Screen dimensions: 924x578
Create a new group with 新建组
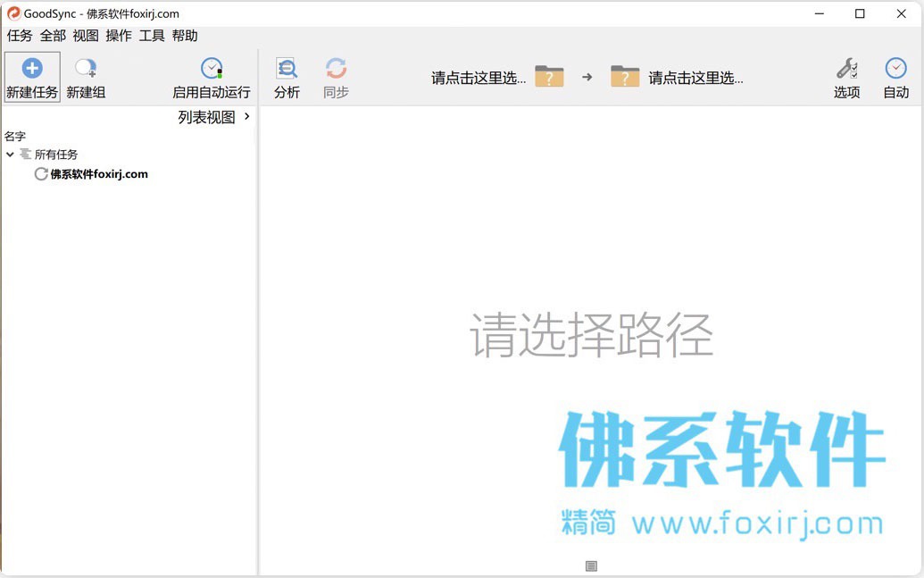(x=86, y=77)
